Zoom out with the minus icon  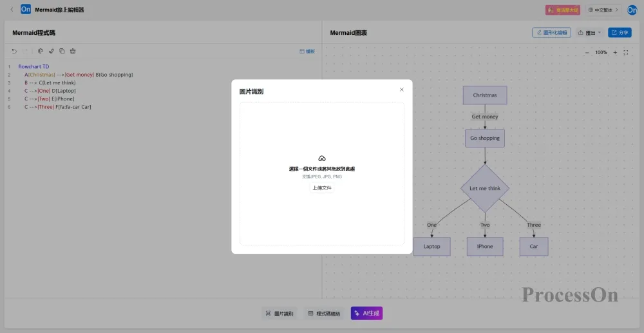[x=587, y=52]
